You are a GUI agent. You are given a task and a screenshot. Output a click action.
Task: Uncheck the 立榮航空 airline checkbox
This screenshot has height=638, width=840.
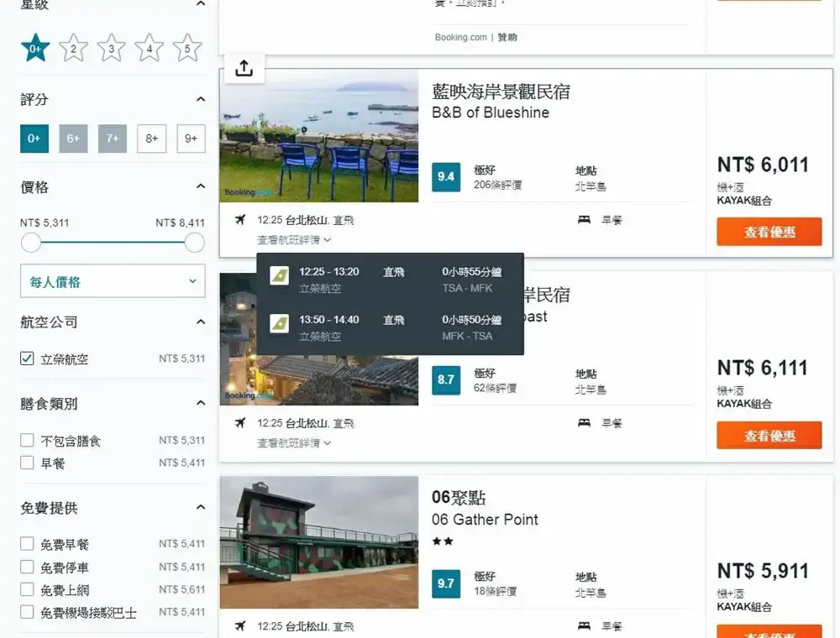point(27,359)
